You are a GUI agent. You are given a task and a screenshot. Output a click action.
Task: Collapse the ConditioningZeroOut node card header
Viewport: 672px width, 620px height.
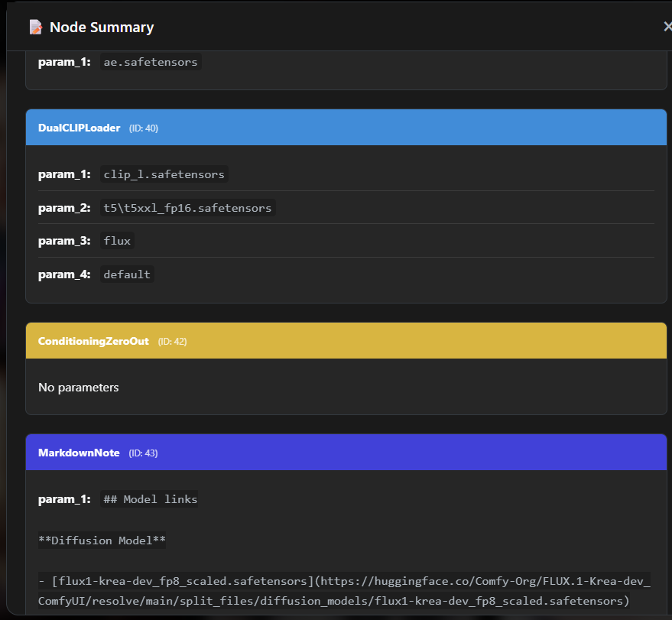click(x=346, y=340)
